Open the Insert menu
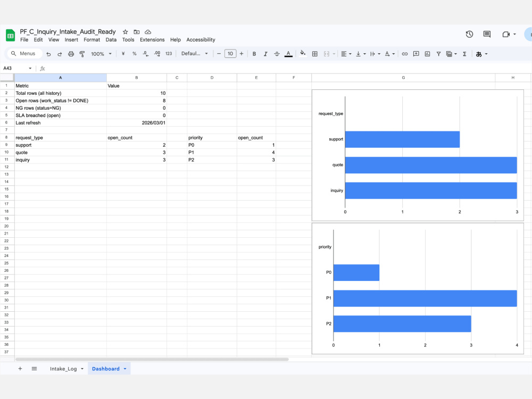This screenshot has height=399, width=532. (71, 40)
